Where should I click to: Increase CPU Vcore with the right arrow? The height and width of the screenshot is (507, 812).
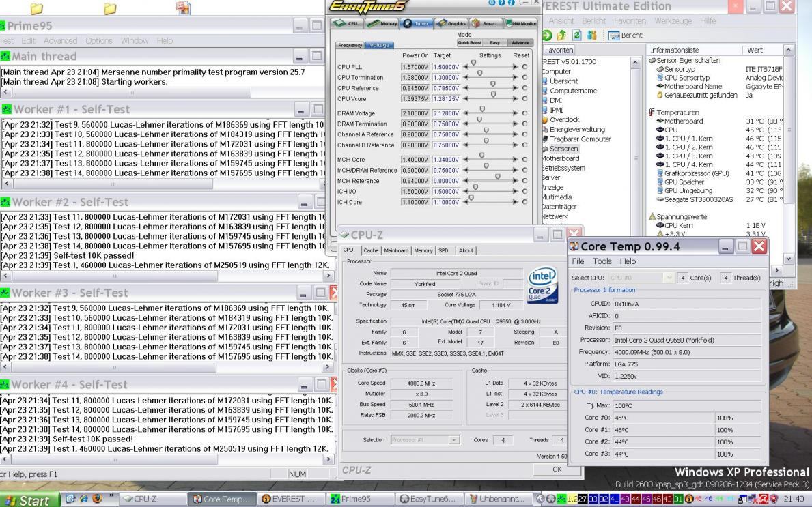[515, 99]
